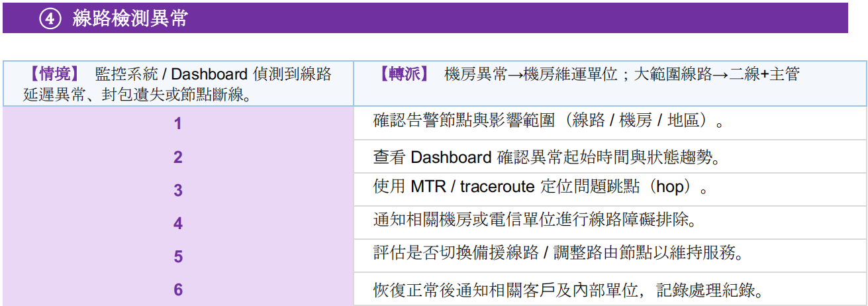The height and width of the screenshot is (306, 868).
Task: Select step number 4 cell
Action: point(177,223)
